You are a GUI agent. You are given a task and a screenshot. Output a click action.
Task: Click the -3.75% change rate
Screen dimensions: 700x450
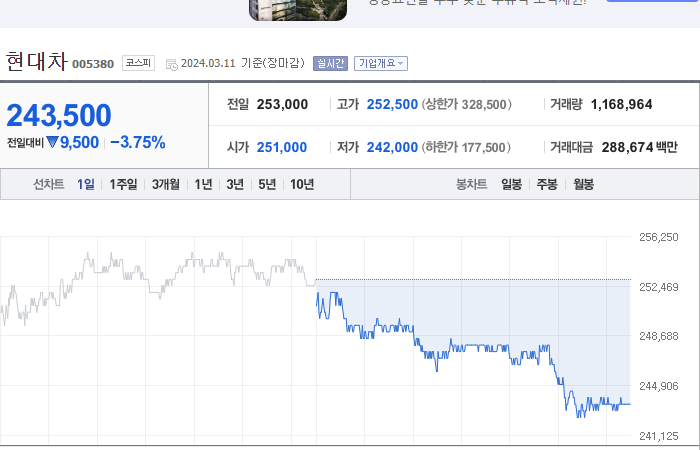(x=138, y=142)
